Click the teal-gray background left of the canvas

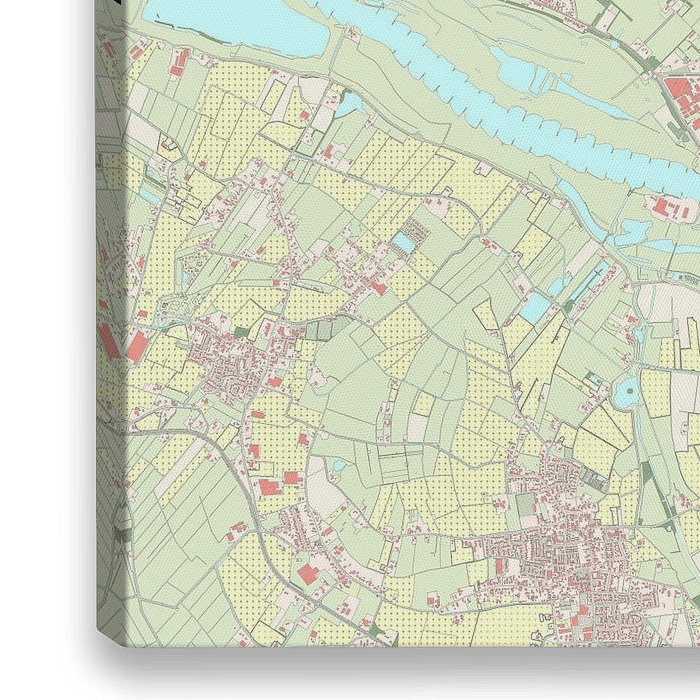click(x=28, y=300)
